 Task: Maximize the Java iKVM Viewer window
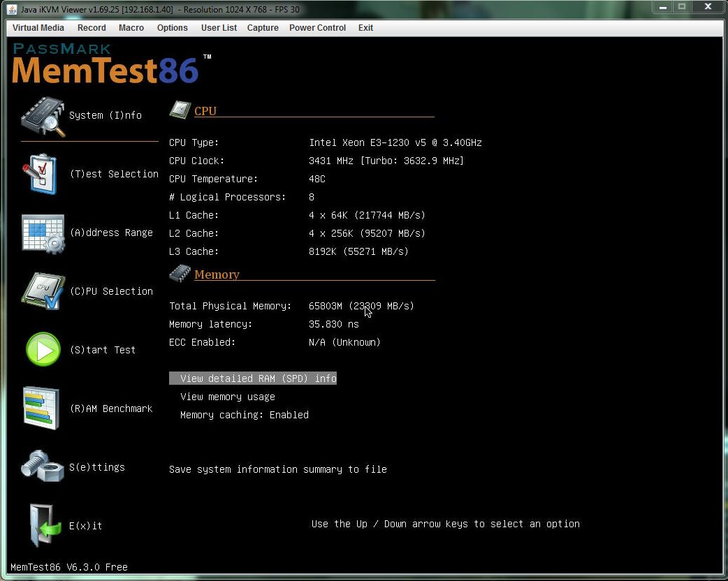(x=682, y=7)
